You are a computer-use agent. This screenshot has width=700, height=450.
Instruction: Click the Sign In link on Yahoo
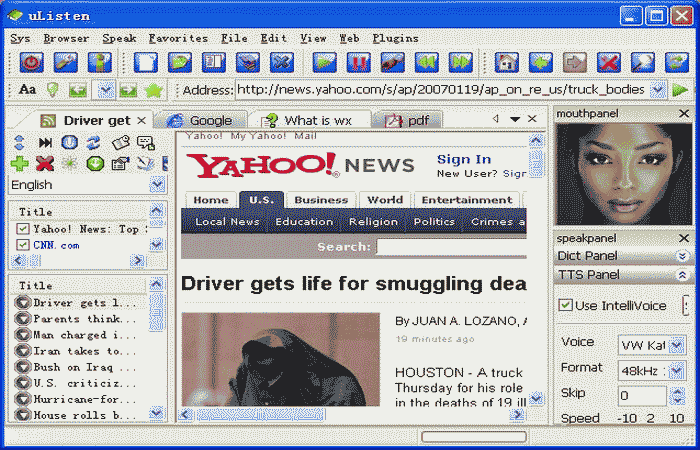pyautogui.click(x=464, y=159)
